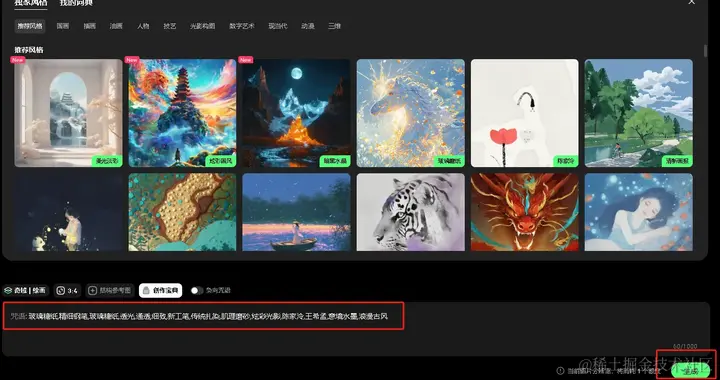Click the style panel vertical scrollbar

pos(705,51)
